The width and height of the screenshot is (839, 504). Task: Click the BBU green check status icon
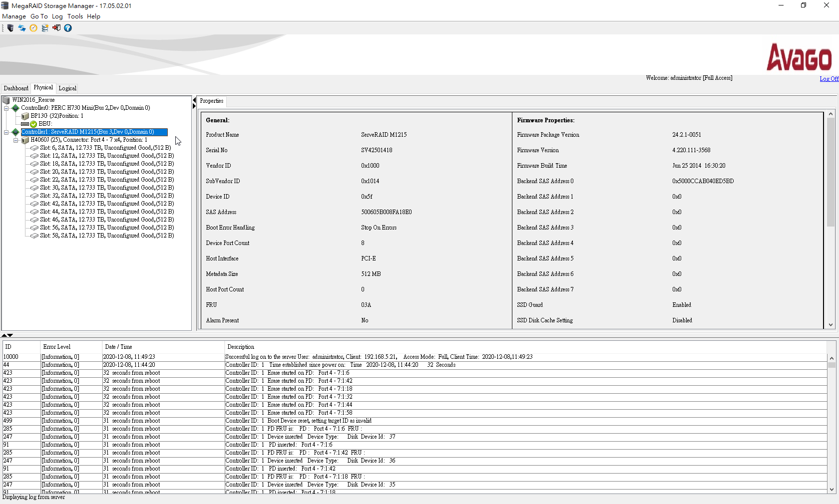click(33, 124)
